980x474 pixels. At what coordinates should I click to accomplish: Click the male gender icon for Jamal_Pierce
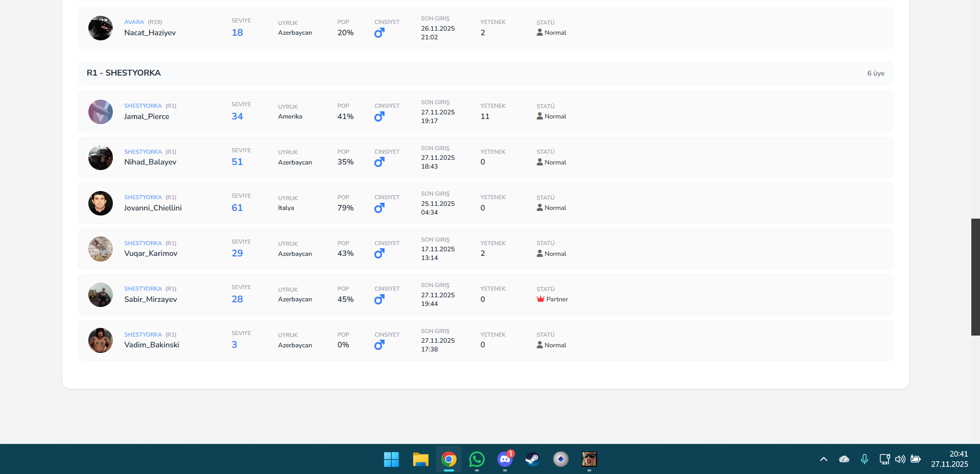379,116
